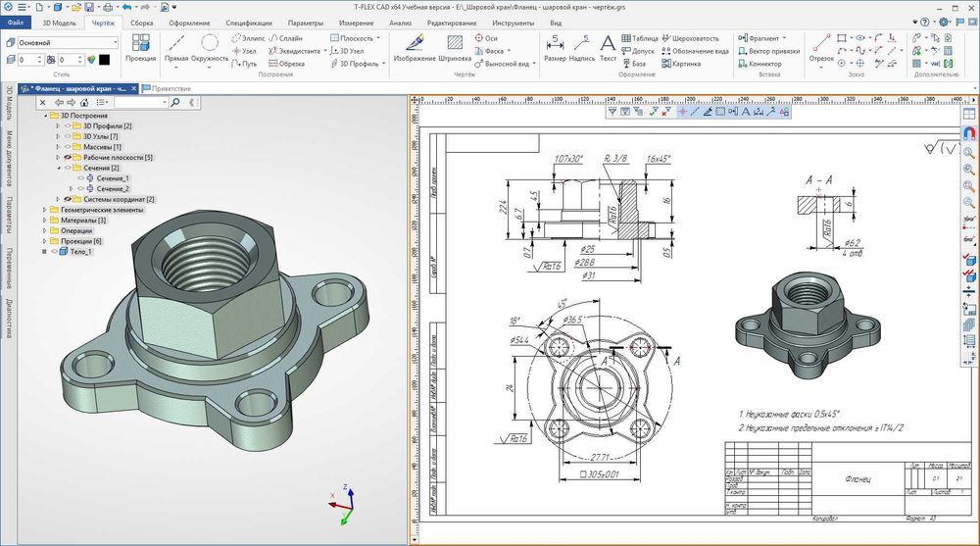The height and width of the screenshot is (546, 980).
Task: Toggle visibility eye of Рабочие плоскости
Action: pyautogui.click(x=70, y=157)
